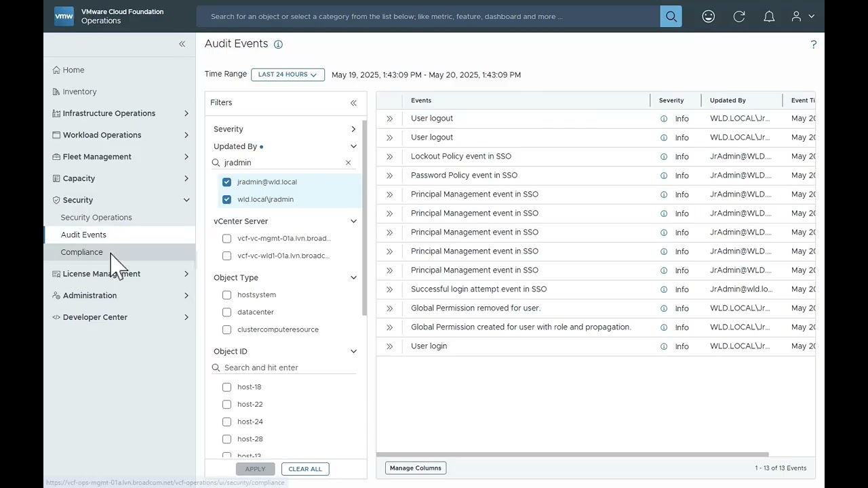868x488 pixels.
Task: Click the horizontal scrollbar under events table
Action: 572,455
